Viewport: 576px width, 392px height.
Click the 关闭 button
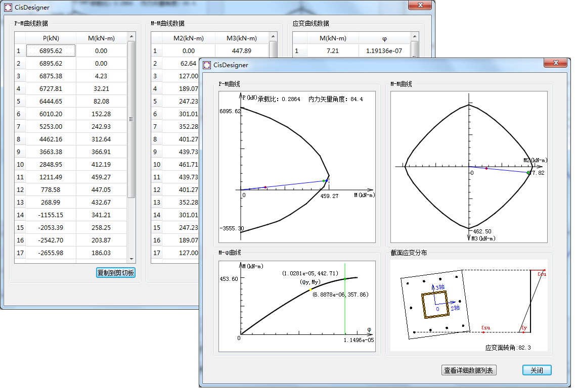[x=537, y=370]
